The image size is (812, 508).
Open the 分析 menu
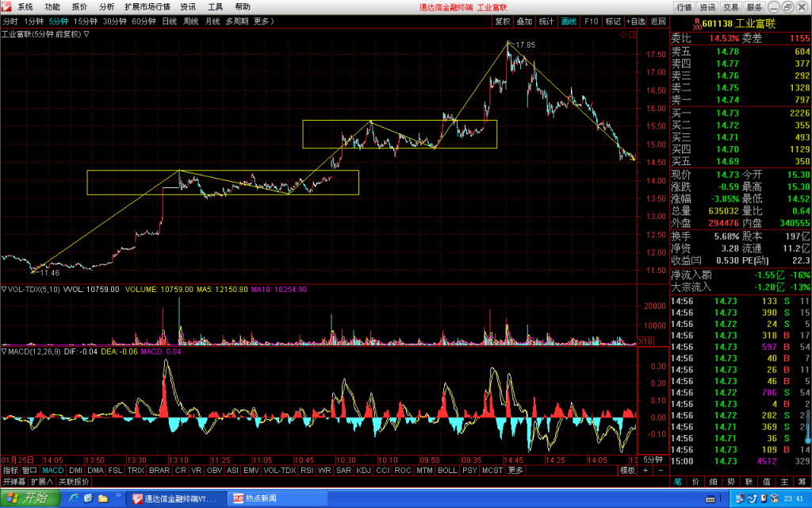coord(106,6)
